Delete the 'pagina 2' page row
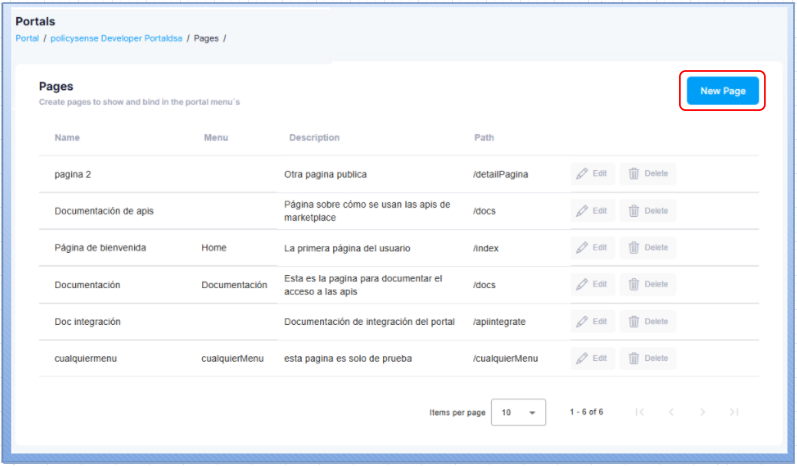 click(x=647, y=174)
